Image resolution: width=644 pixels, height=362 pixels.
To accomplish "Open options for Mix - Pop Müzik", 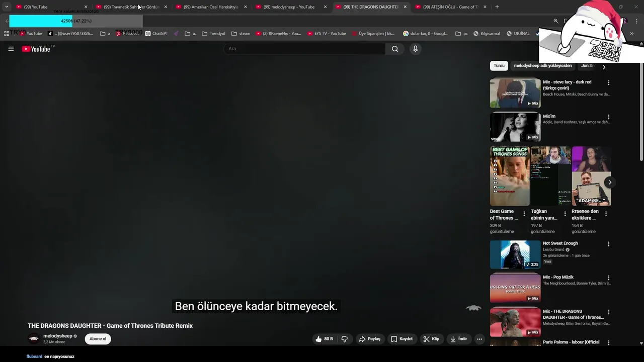I will click(608, 278).
